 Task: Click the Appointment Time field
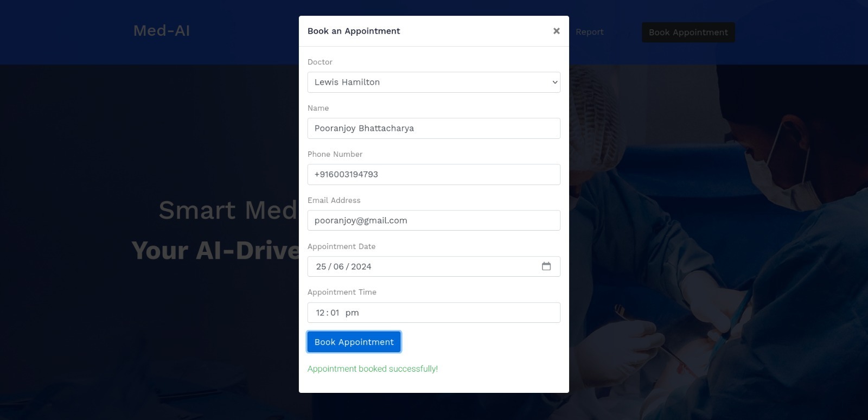pyautogui.click(x=434, y=313)
